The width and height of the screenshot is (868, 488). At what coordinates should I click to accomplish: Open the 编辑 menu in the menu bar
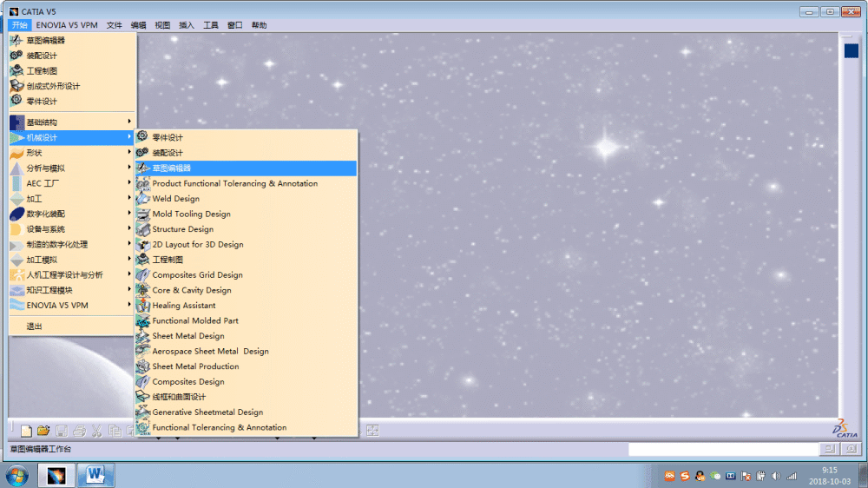coord(138,25)
